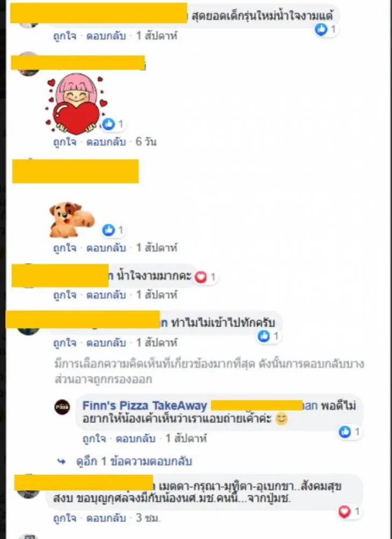Click ถูกใจ under the heart sticker comment
Viewport: 392px width, 539px height.
click(x=65, y=142)
